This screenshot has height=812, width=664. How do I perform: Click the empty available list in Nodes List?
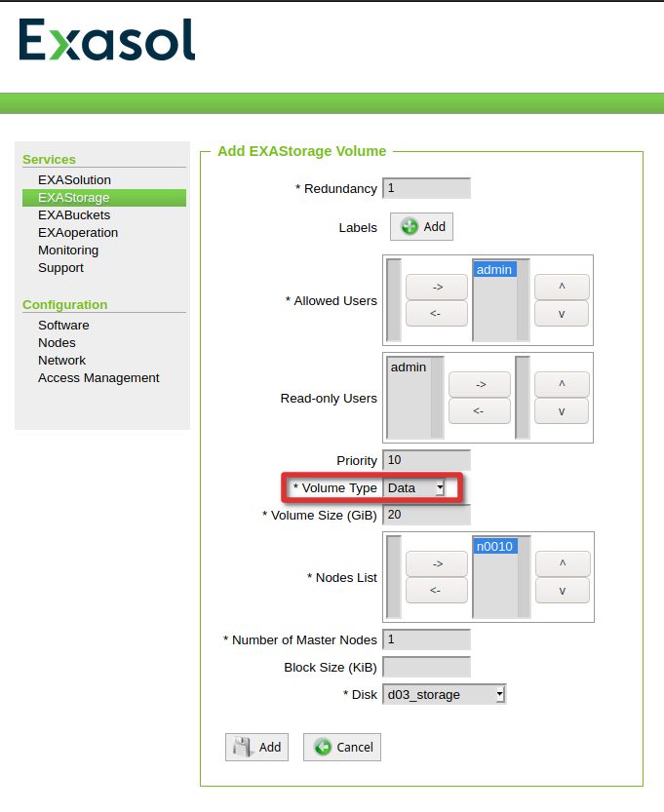pos(394,577)
